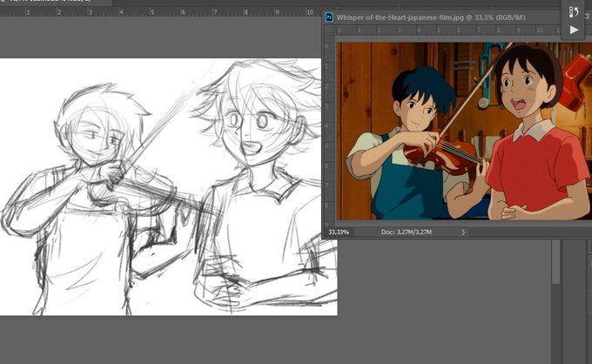Image resolution: width=592 pixels, height=364 pixels.
Task: Expand the status bar info chevron
Action: (x=463, y=233)
